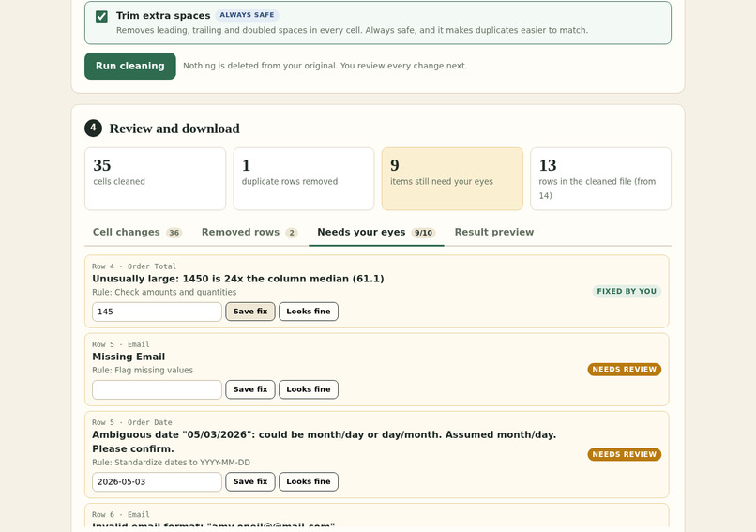Click 'Nothing is deleted from your original' note

point(325,66)
